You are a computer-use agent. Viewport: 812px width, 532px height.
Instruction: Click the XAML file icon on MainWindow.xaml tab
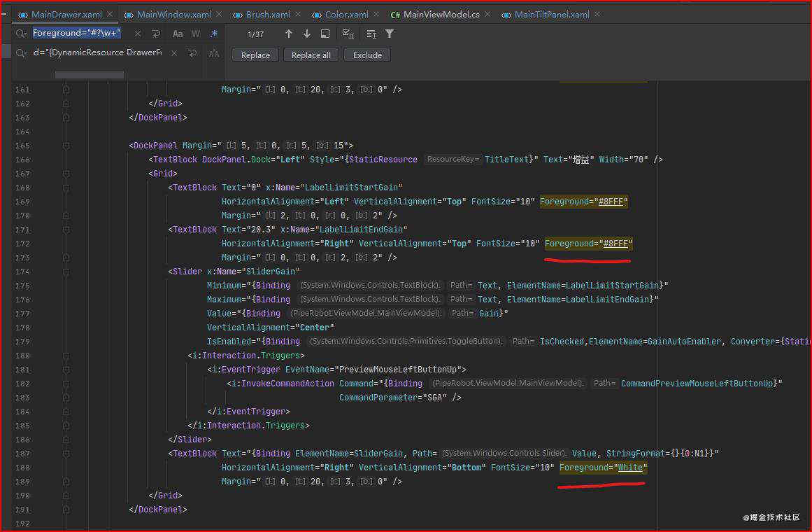[129, 15]
